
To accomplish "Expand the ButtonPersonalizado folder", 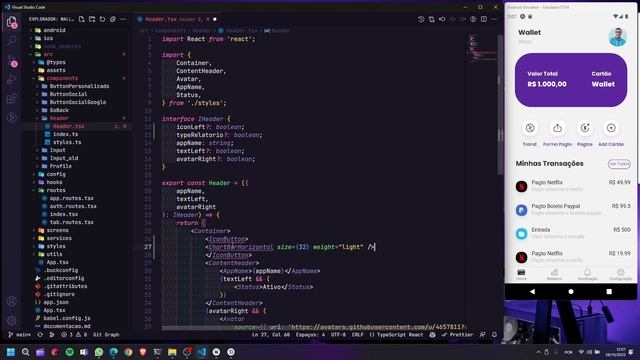I will tap(79, 87).
